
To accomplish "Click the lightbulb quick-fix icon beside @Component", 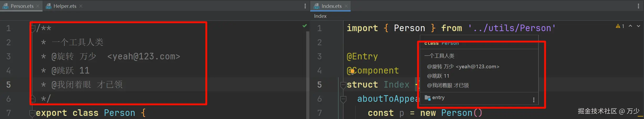I will pos(352,71).
